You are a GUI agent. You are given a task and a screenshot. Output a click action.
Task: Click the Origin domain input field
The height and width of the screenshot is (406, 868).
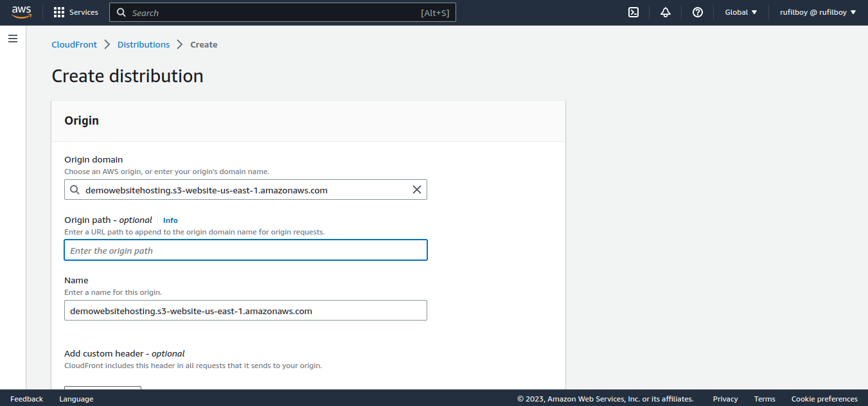coord(245,190)
